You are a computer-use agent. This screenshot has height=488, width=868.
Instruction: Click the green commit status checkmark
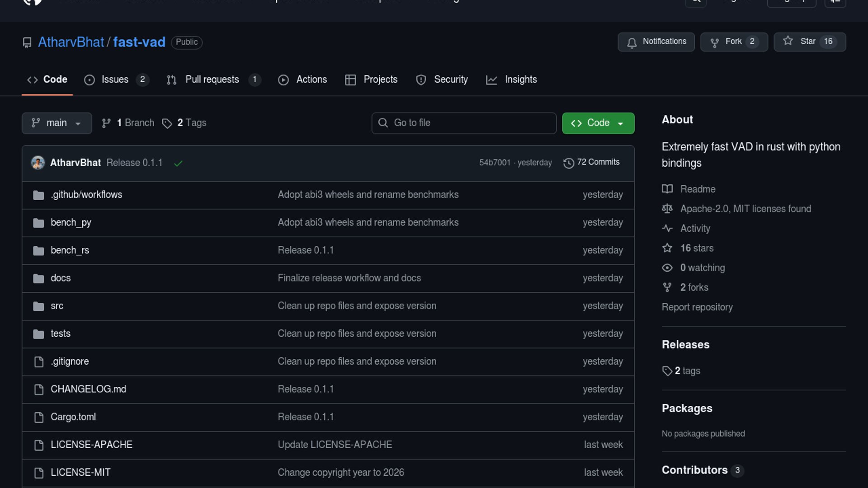[x=178, y=163]
